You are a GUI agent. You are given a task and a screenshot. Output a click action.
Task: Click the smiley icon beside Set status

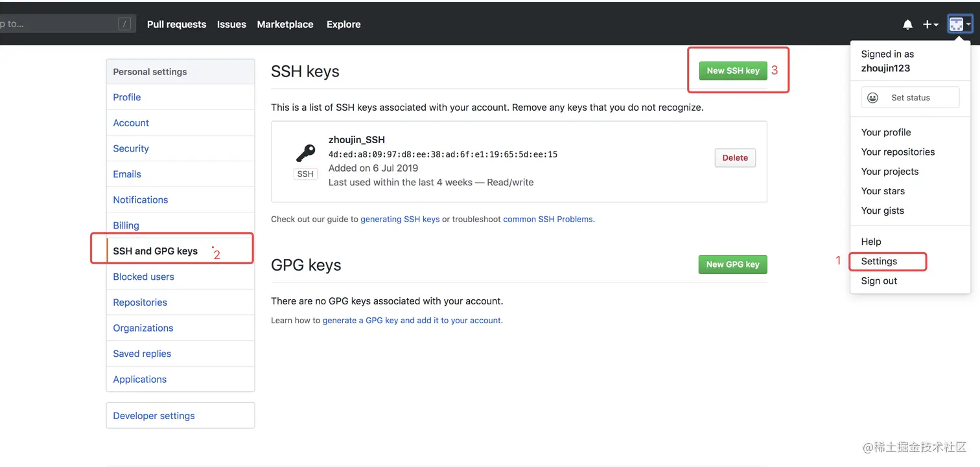coord(873,98)
